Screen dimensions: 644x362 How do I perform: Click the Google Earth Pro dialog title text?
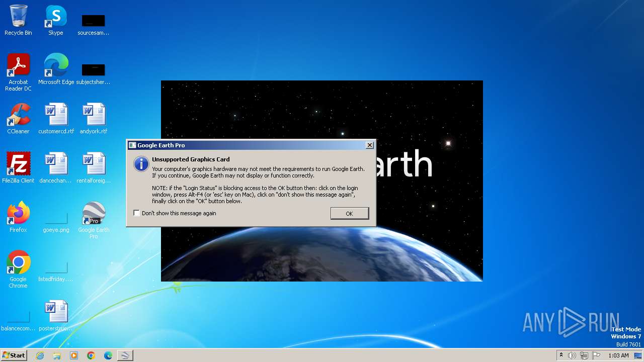coord(161,145)
